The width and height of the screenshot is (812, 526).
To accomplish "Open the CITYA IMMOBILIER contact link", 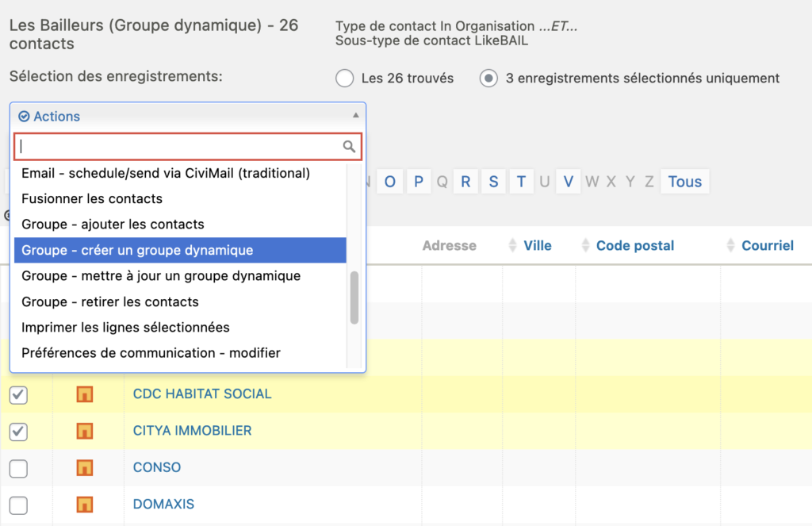I will pyautogui.click(x=192, y=431).
